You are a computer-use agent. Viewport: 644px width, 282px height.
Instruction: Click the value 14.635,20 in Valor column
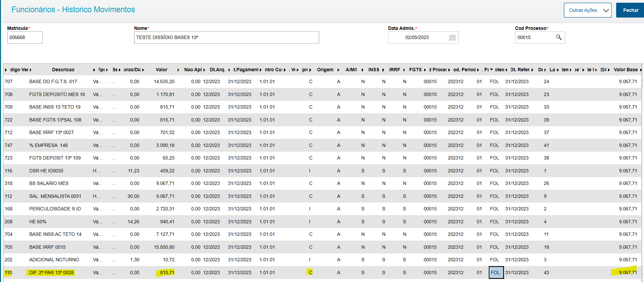pos(164,81)
